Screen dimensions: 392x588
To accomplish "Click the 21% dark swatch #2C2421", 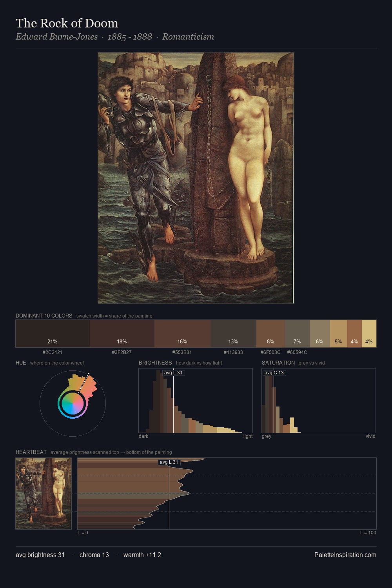I will (53, 334).
